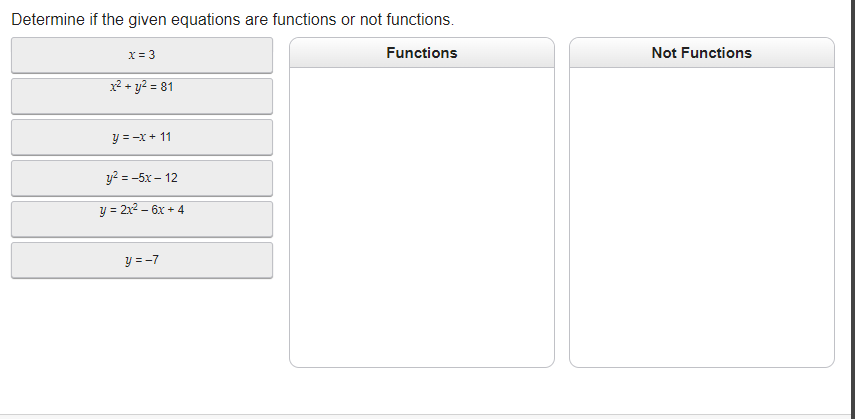Click the instruction sentence about functions
Viewport: 855px width, 419px height.
click(x=232, y=20)
